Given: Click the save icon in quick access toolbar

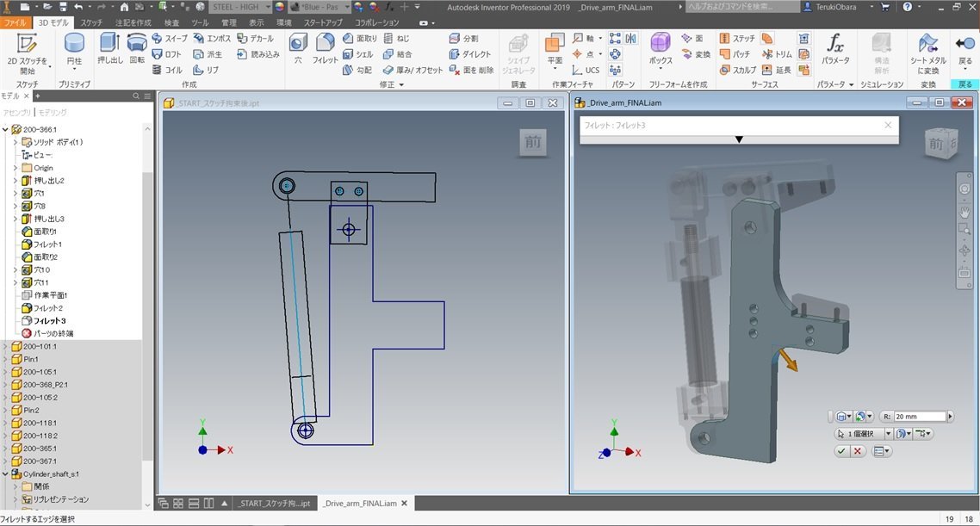Looking at the screenshot, I should (63, 7).
